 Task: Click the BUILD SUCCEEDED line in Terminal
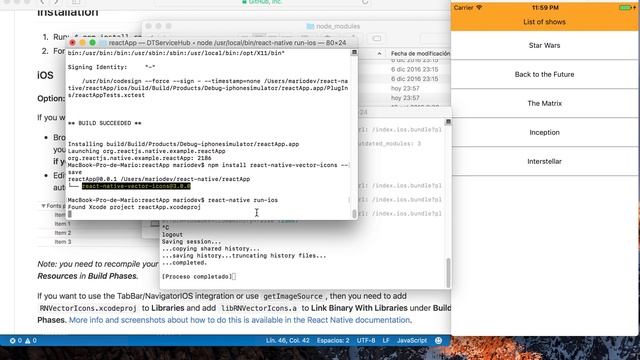(104, 123)
